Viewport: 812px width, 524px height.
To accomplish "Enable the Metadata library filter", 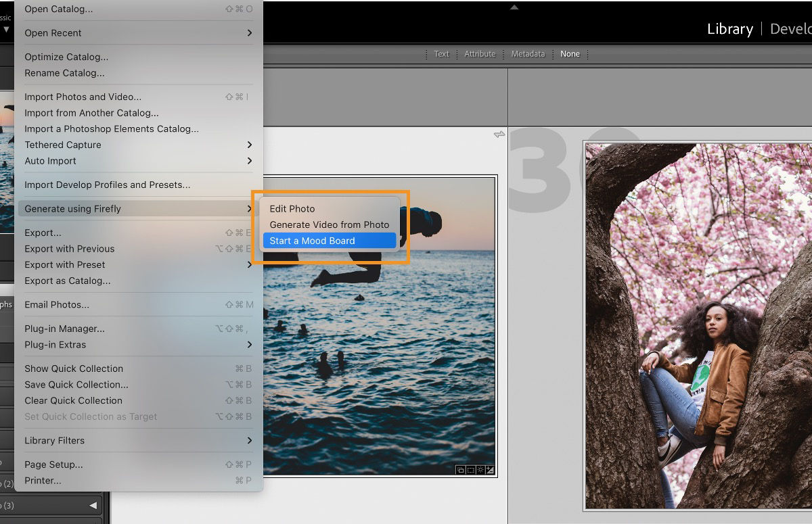I will [528, 53].
